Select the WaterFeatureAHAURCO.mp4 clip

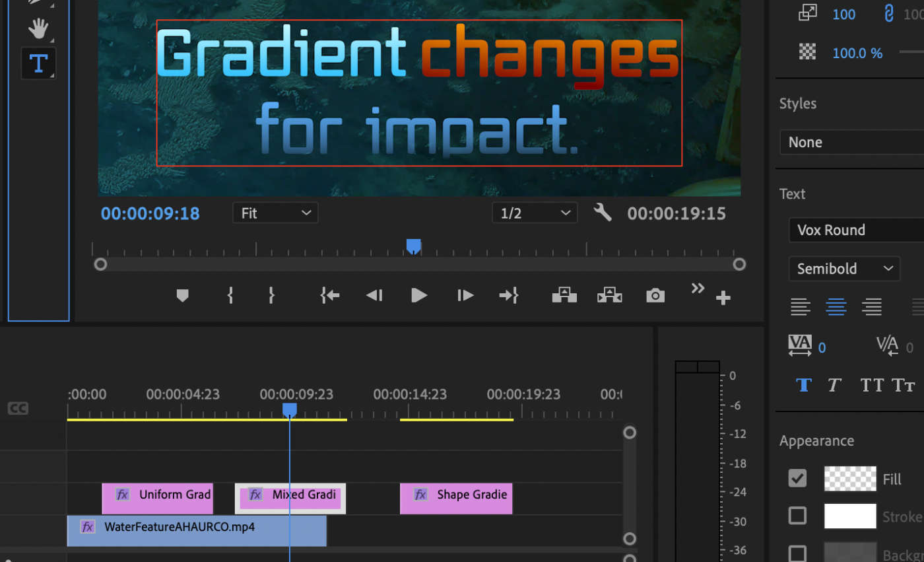(x=197, y=530)
